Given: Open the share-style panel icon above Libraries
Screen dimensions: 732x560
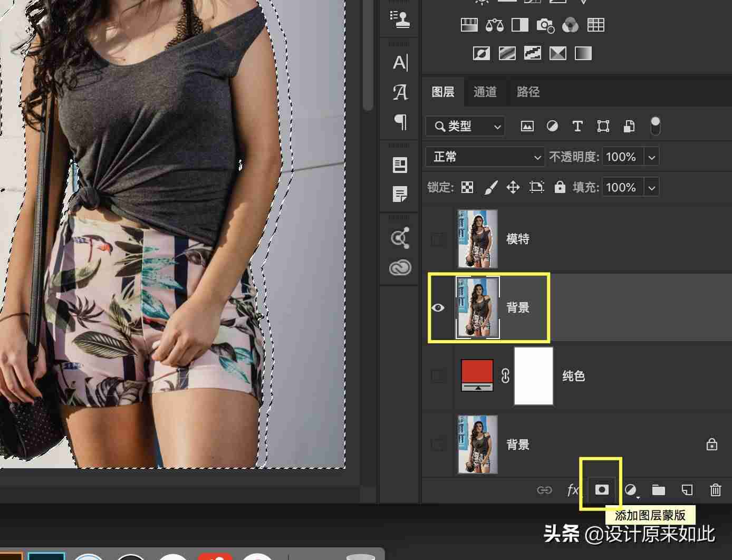Looking at the screenshot, I should coord(400,238).
